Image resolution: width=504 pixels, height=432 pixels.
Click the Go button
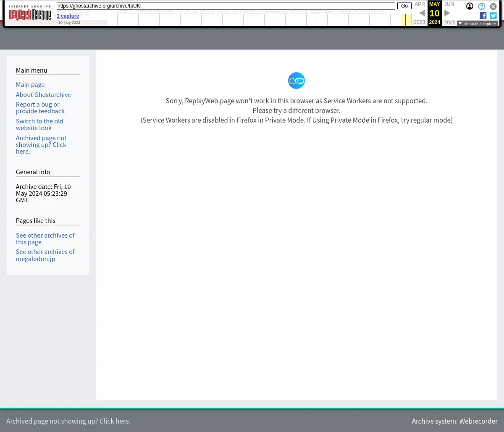pyautogui.click(x=404, y=6)
